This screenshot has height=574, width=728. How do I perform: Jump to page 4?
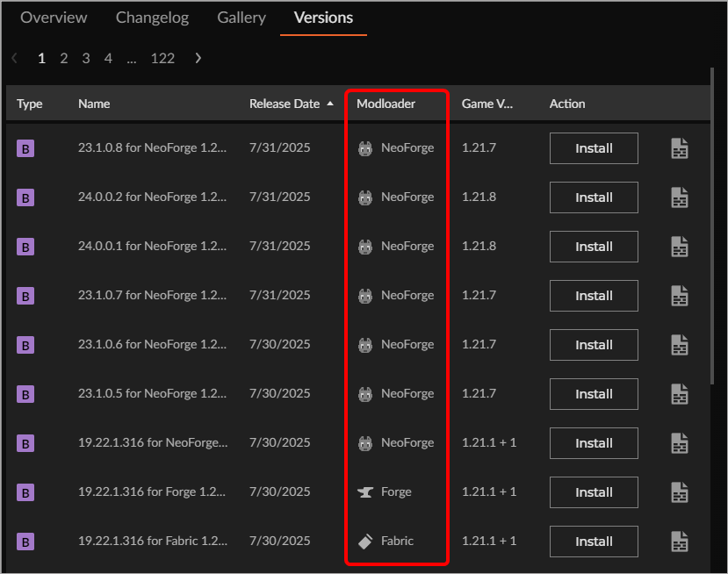pos(108,59)
